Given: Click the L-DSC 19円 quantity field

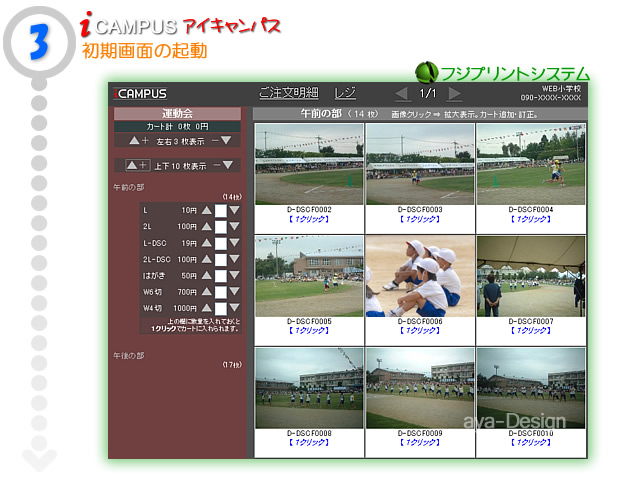Looking at the screenshot, I should [x=221, y=244].
